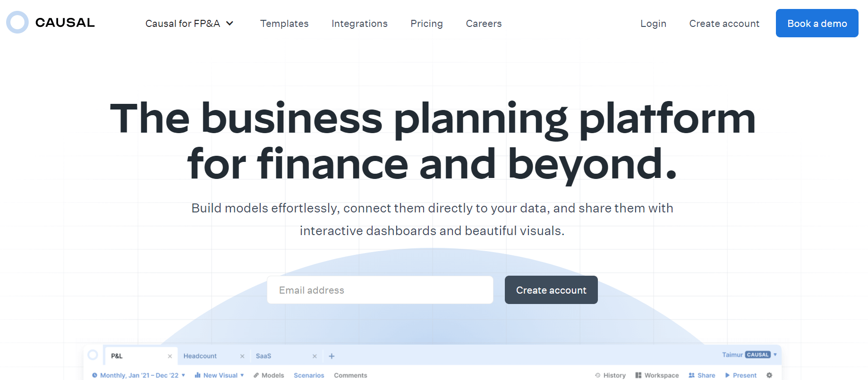This screenshot has width=868, height=380.
Task: Open the settings gear in app preview
Action: (769, 375)
